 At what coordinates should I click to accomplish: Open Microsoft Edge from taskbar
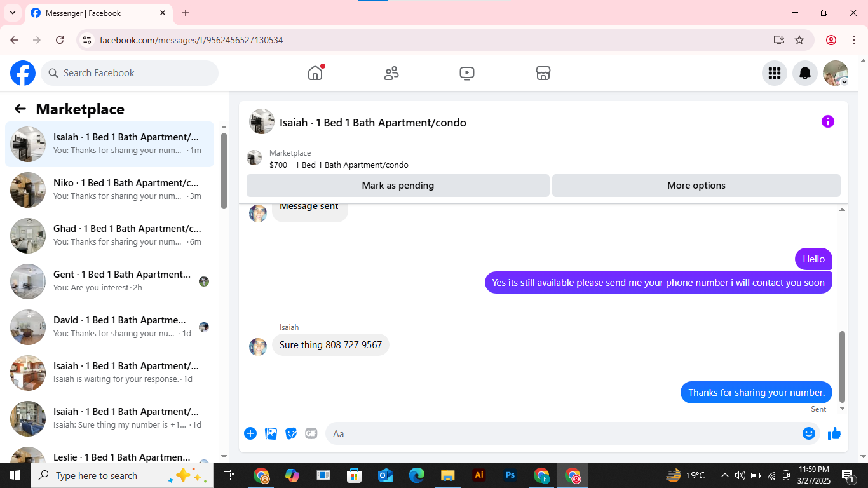tap(416, 475)
